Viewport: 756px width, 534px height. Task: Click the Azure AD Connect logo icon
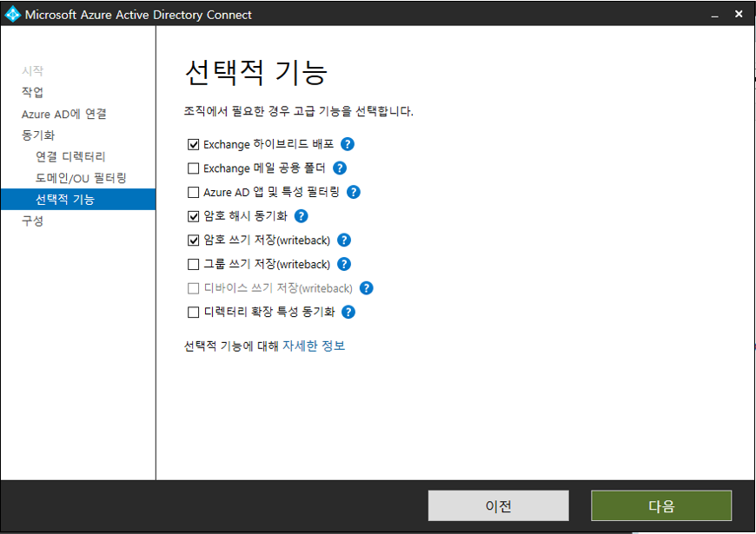(12, 15)
